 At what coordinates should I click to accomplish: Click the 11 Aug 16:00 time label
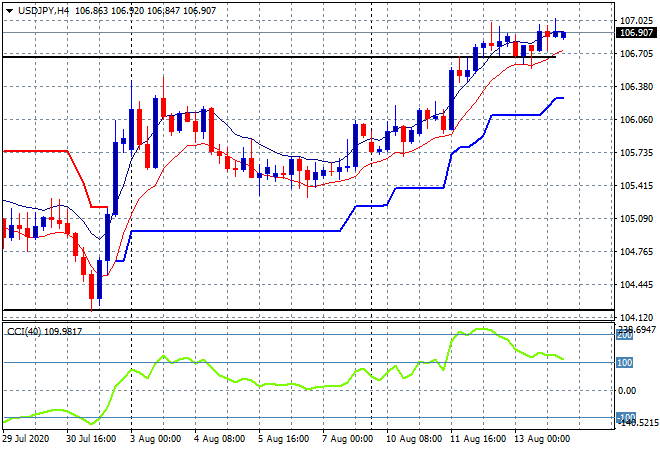click(478, 439)
